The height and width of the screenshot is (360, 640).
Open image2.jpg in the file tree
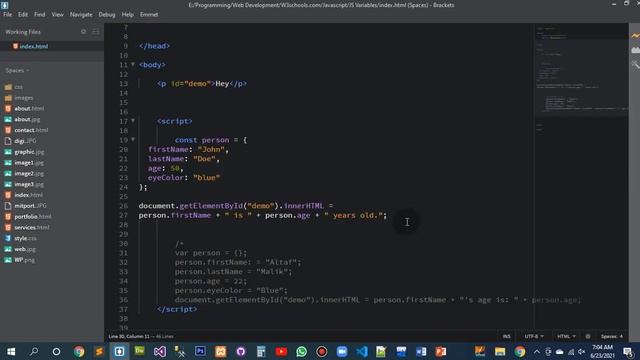point(29,173)
